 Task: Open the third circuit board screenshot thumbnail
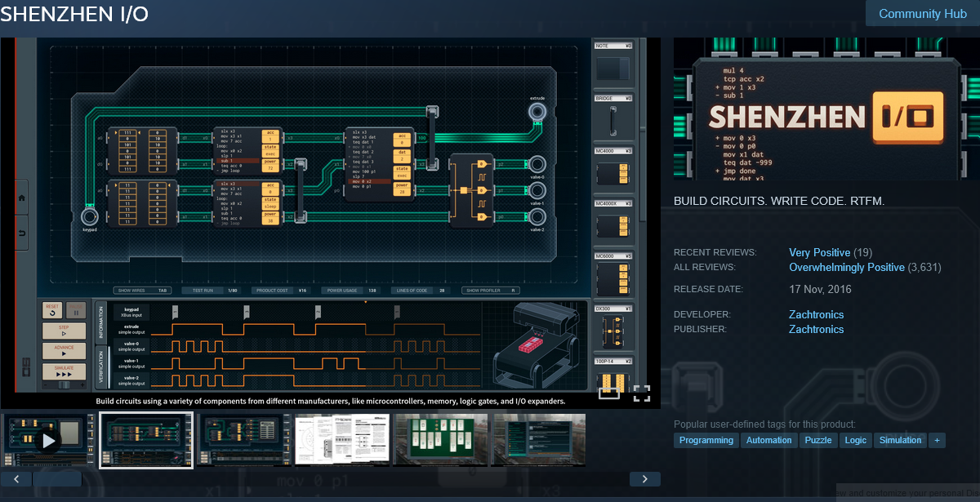(x=244, y=440)
